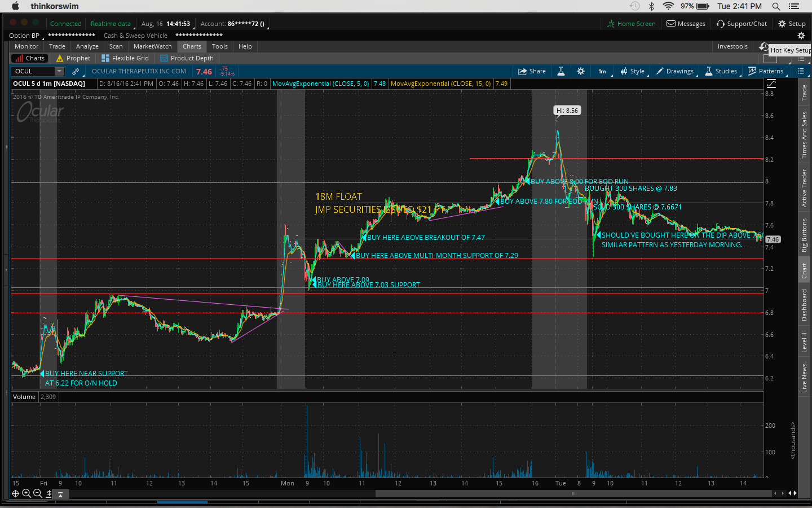This screenshot has height=508, width=812.
Task: Open Time Machine menu bar icon
Action: coord(634,6)
